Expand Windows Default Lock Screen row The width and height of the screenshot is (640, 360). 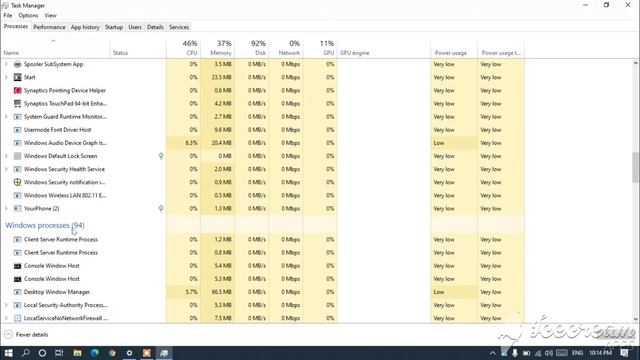tap(6, 156)
